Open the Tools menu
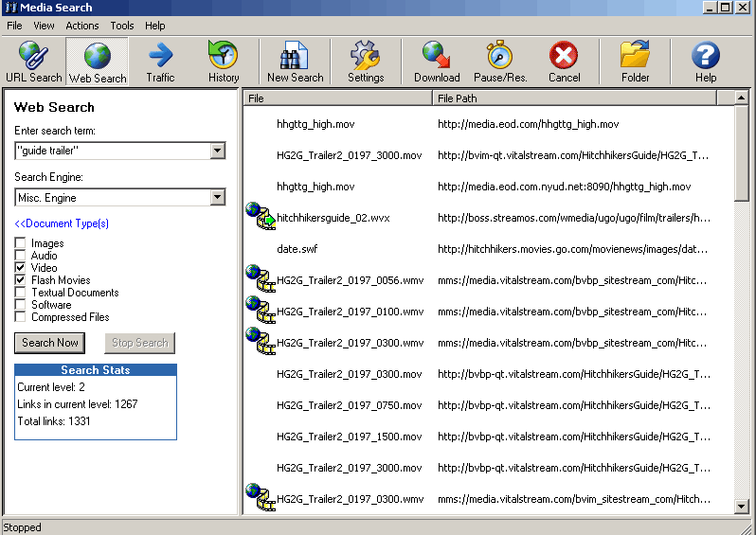Viewport: 756px width, 535px height. [122, 26]
